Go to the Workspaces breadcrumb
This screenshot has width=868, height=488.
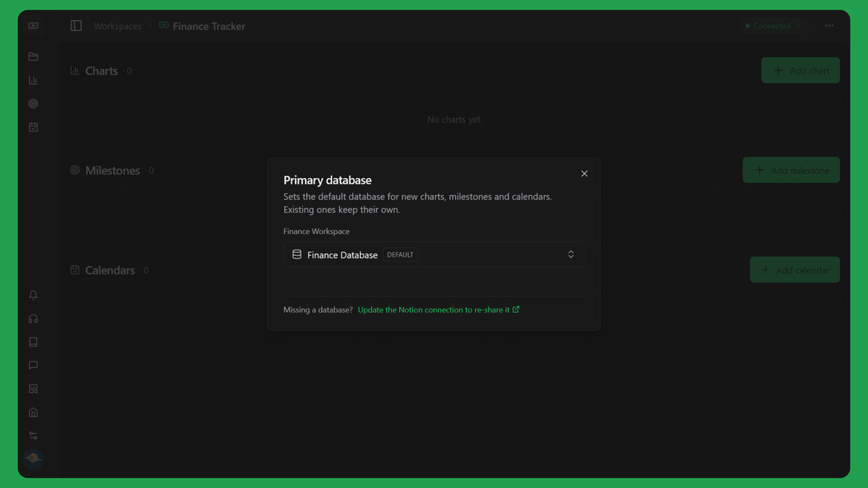click(x=117, y=26)
